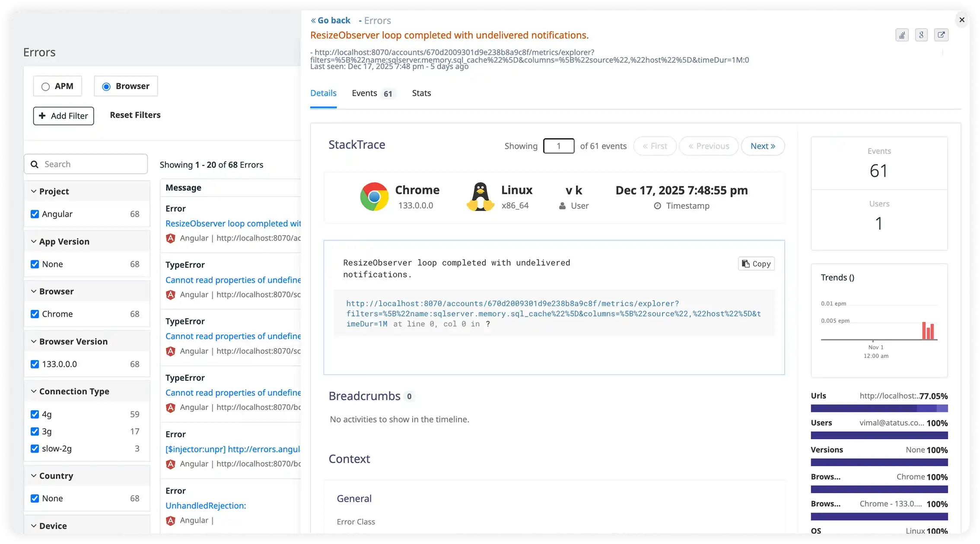Go to Next event
Viewport: 980px width, 544px height.
(763, 146)
